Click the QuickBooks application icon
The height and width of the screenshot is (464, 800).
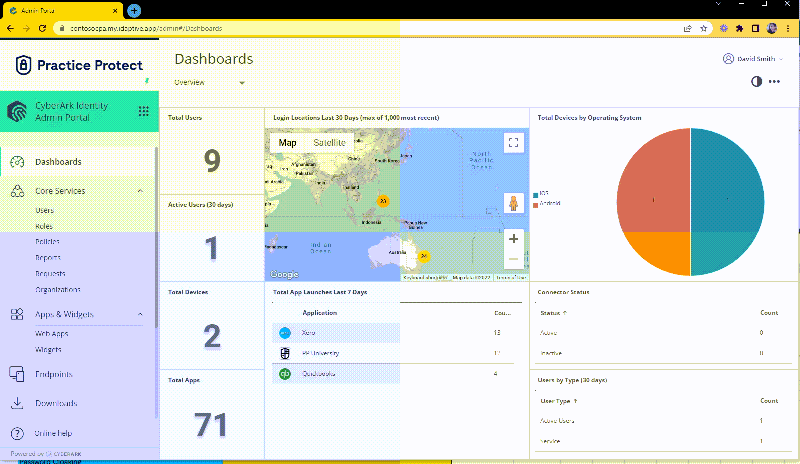(285, 374)
